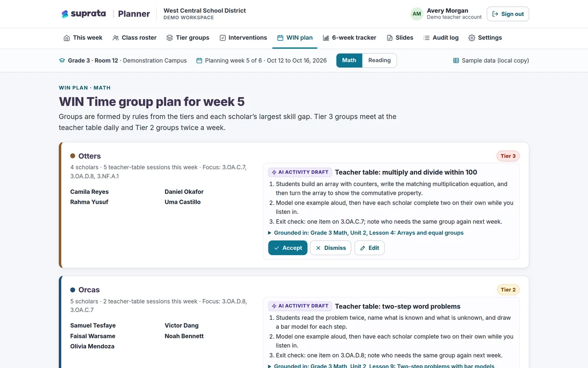Click scholar Rahma Yusuf

89,202
